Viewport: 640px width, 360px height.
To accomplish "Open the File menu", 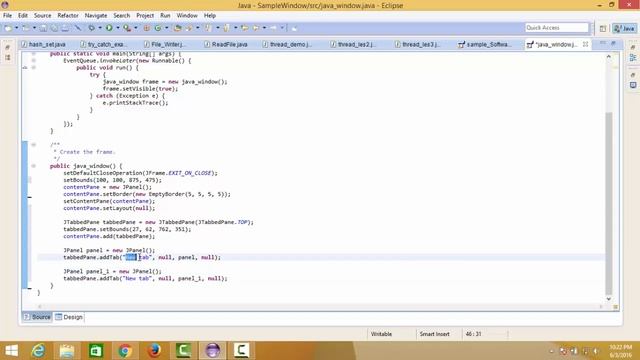I will click(7, 16).
